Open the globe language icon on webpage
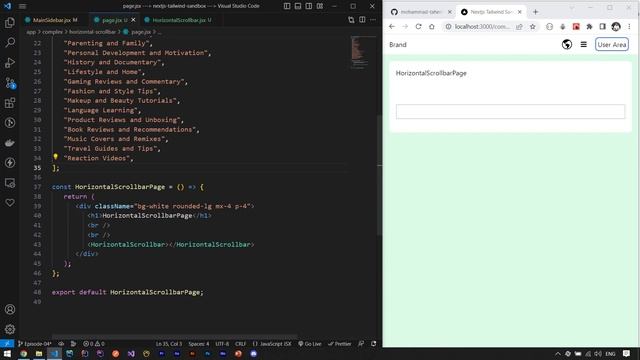The width and height of the screenshot is (640, 360). [567, 44]
